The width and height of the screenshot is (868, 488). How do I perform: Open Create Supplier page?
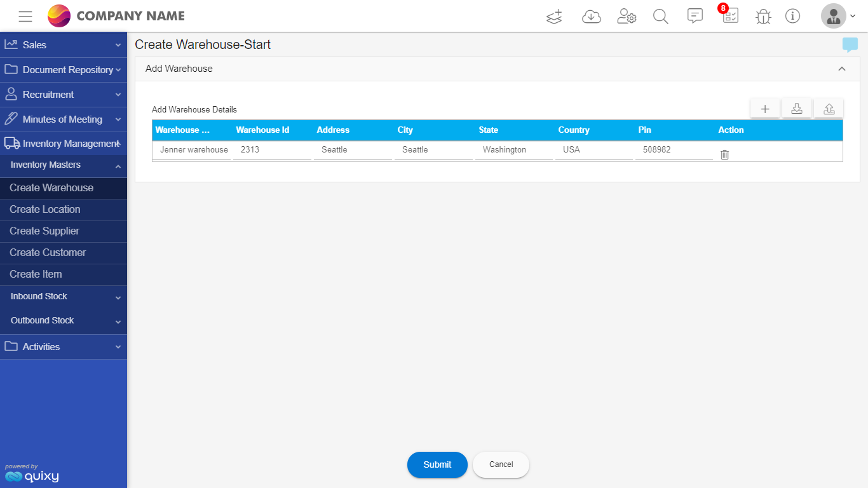(x=64, y=231)
